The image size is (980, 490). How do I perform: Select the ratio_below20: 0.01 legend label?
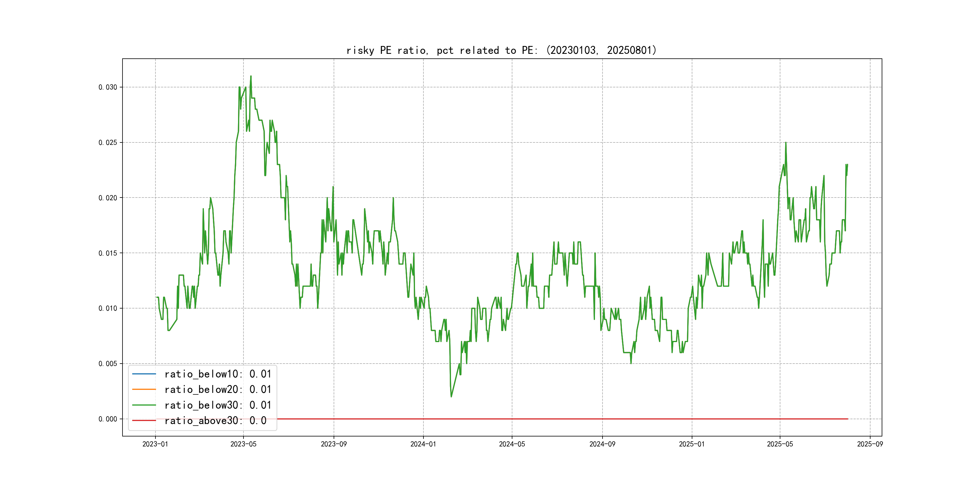click(217, 390)
